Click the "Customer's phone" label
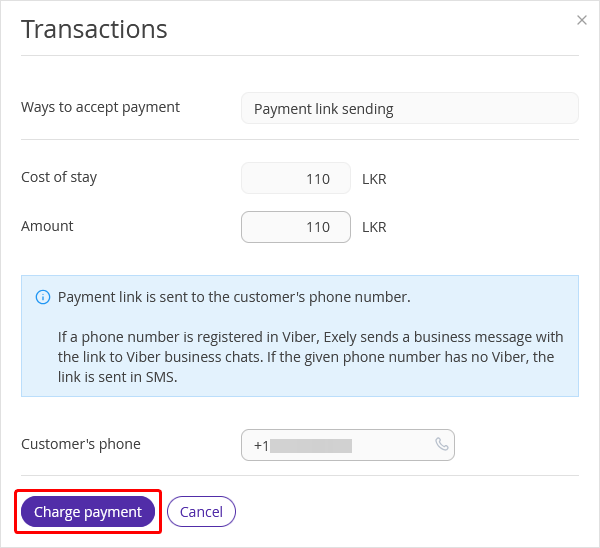The height and width of the screenshot is (548, 600). pos(81,444)
